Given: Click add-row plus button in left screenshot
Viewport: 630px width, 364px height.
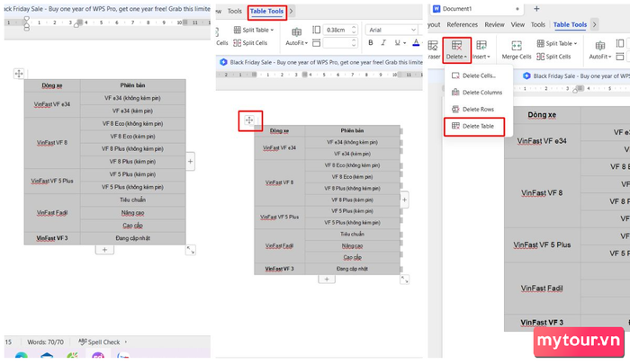Looking at the screenshot, I should 104,250.
